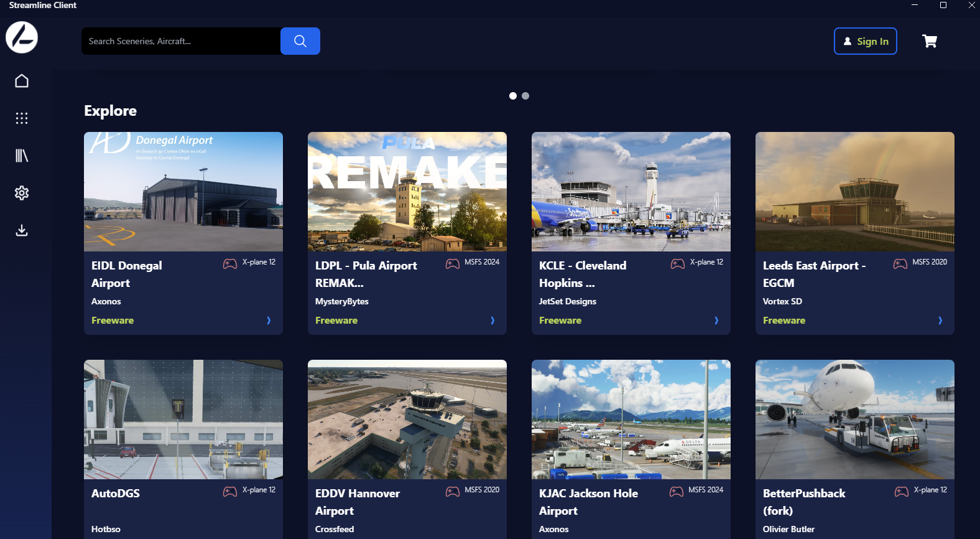Expand the Leeds East Airport chevron arrow
The image size is (980, 539).
click(x=940, y=321)
